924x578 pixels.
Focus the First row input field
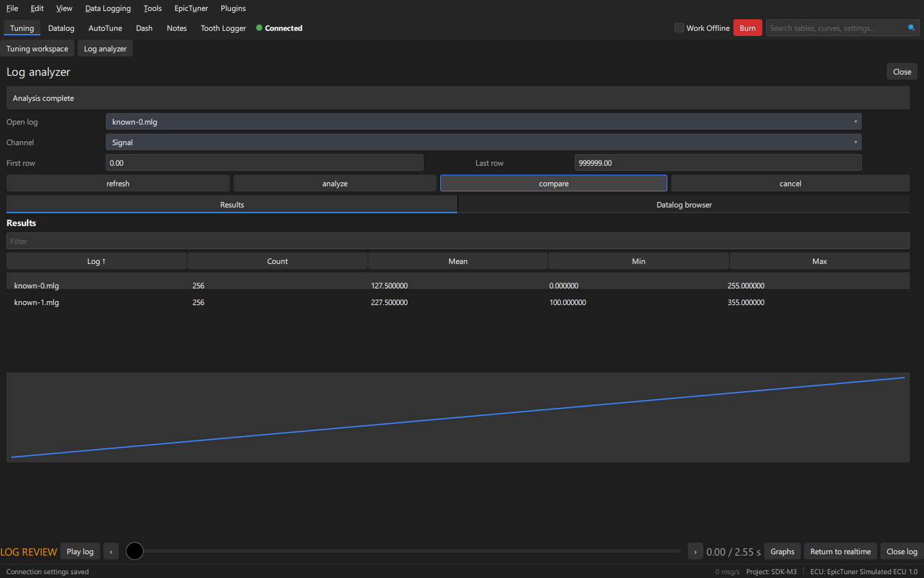(264, 163)
